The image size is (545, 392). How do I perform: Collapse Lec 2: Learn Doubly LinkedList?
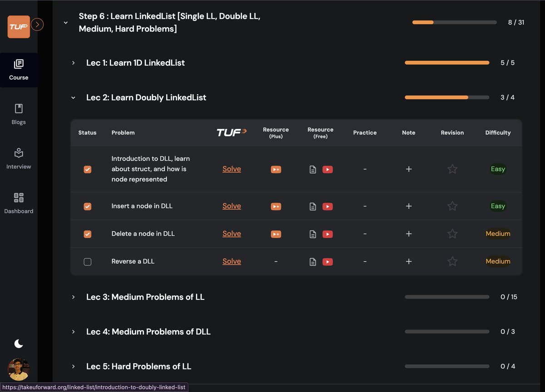[73, 98]
